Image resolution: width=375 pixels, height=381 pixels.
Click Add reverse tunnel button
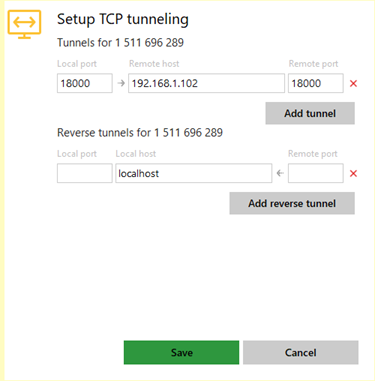[x=292, y=203]
